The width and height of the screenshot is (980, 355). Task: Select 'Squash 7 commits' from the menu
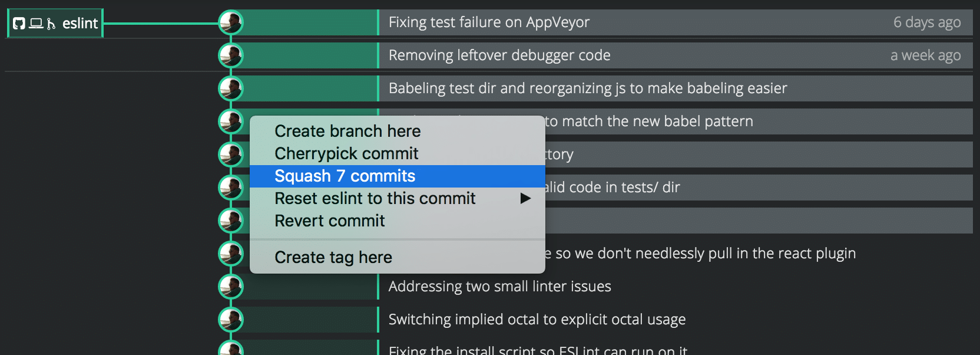click(x=345, y=175)
